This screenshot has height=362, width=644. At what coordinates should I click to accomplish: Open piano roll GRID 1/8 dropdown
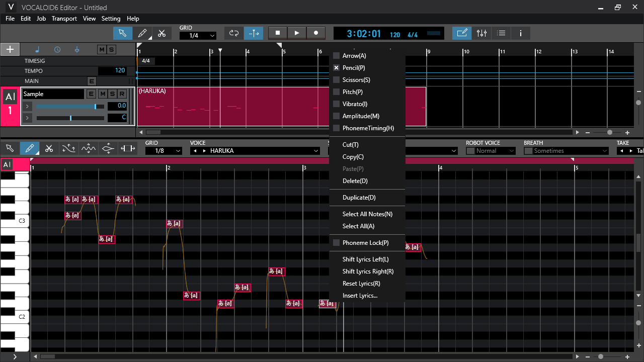point(164,151)
